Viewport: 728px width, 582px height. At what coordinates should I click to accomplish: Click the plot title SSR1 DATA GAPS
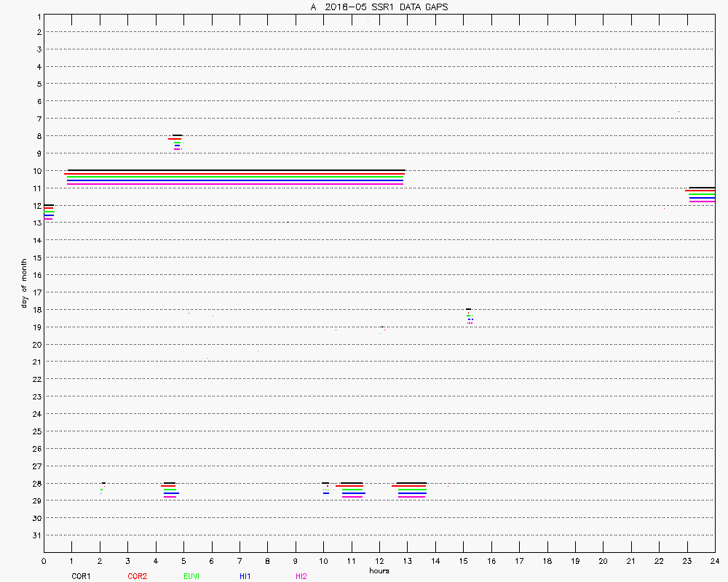(379, 7)
